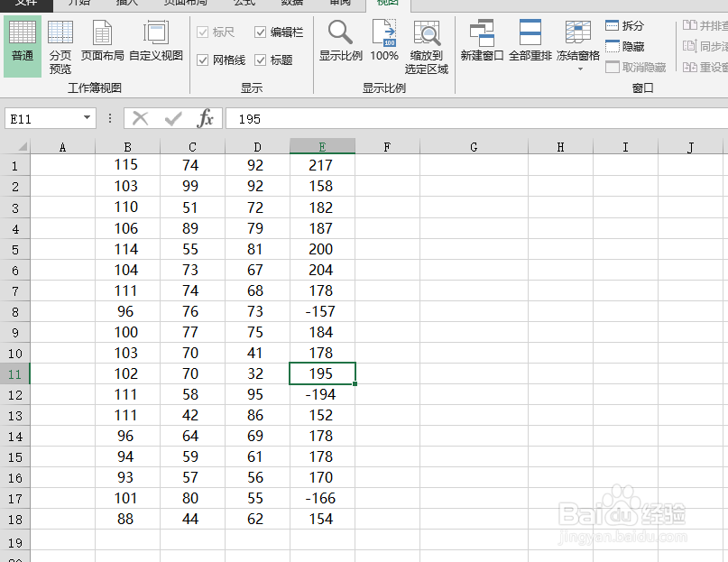This screenshot has height=562, width=728.
Task: Select cell D10 containing 41
Action: pos(258,353)
